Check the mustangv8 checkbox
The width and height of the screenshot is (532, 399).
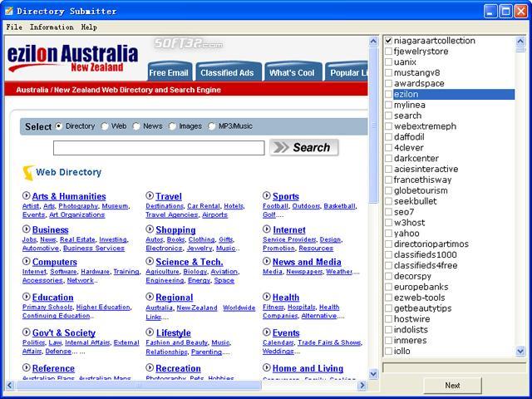tap(388, 72)
